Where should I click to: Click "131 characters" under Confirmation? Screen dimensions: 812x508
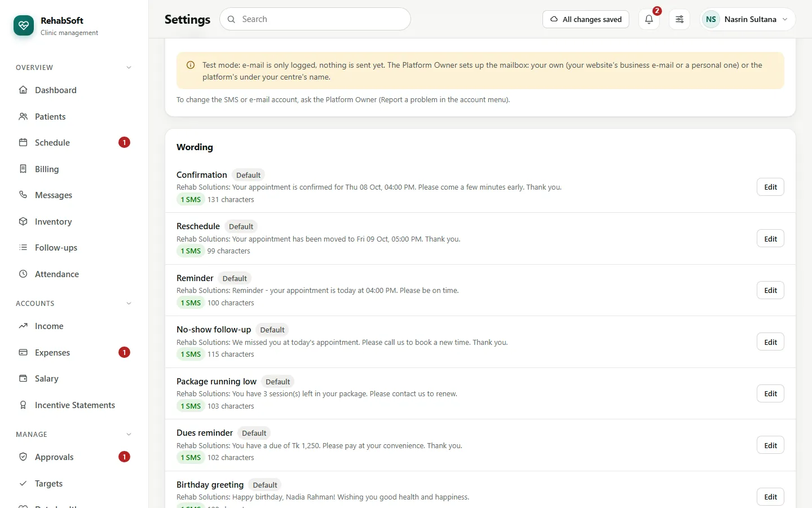tap(231, 200)
